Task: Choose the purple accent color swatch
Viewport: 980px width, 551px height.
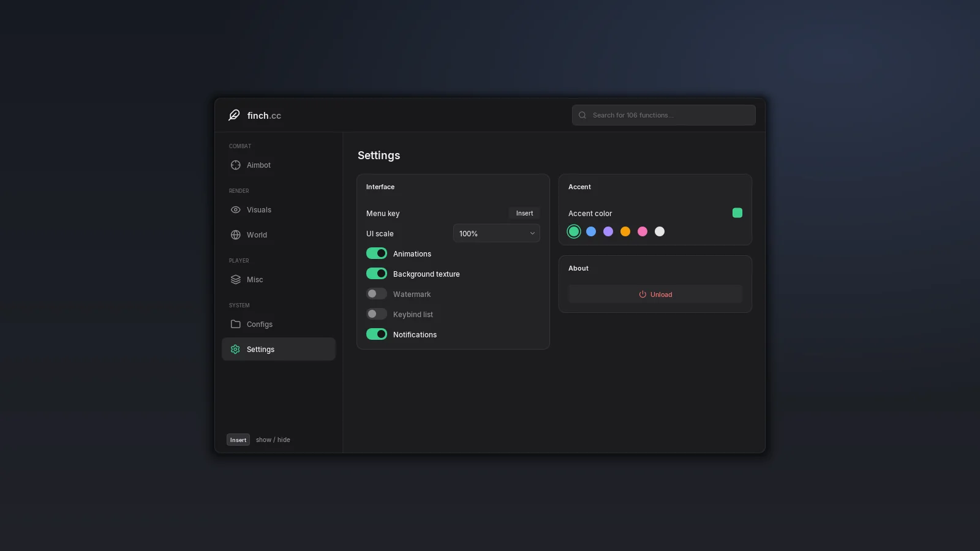Action: (x=608, y=231)
